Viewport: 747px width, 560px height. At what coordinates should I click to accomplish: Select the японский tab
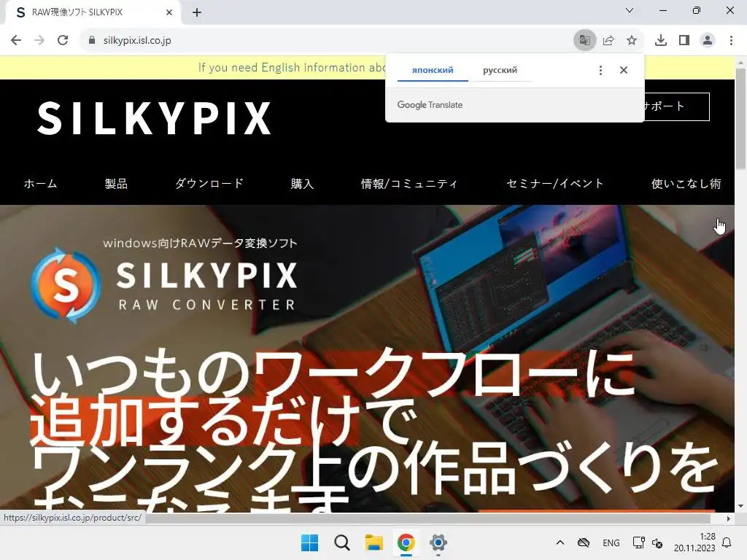pyautogui.click(x=433, y=70)
